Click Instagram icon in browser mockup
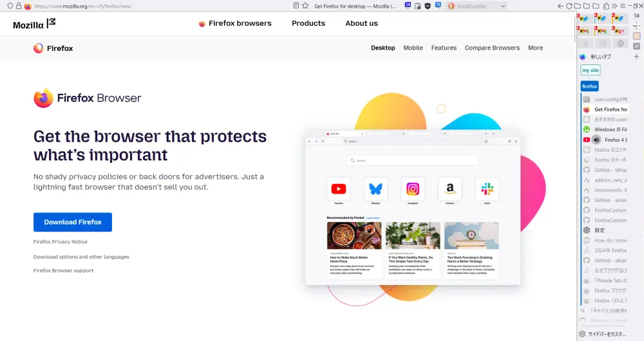 [x=413, y=189]
